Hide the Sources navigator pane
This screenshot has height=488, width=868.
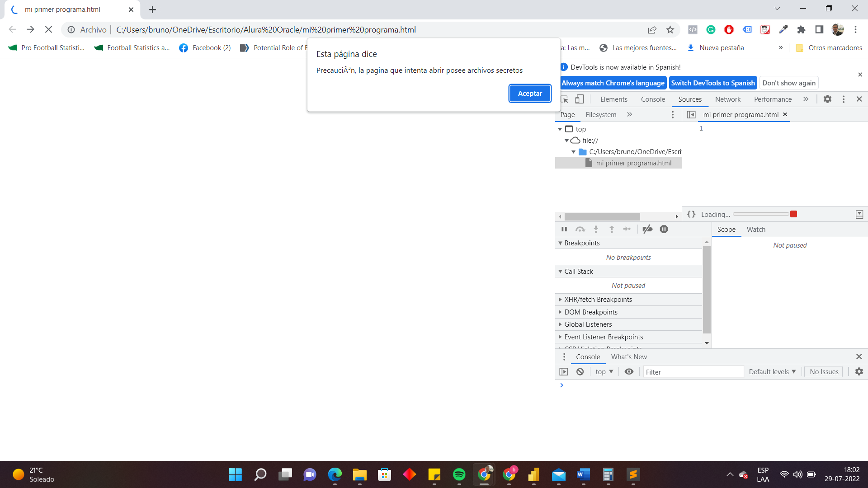pyautogui.click(x=691, y=115)
